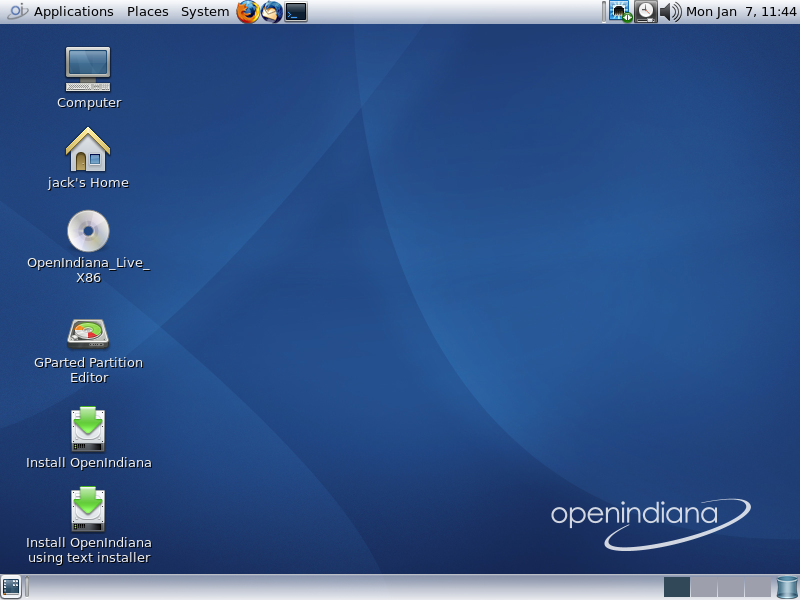Viewport: 800px width, 600px height.
Task: Open the volume control speaker icon
Action: (x=670, y=12)
